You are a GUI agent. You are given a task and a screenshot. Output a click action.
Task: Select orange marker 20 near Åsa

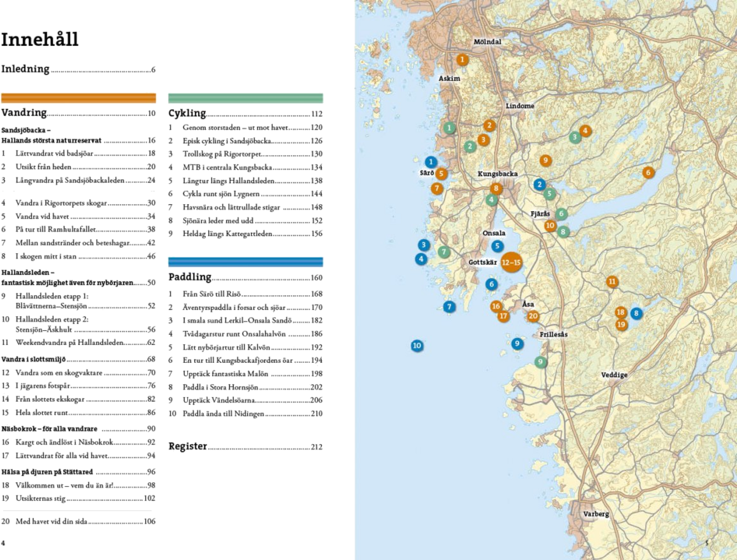pyautogui.click(x=533, y=316)
